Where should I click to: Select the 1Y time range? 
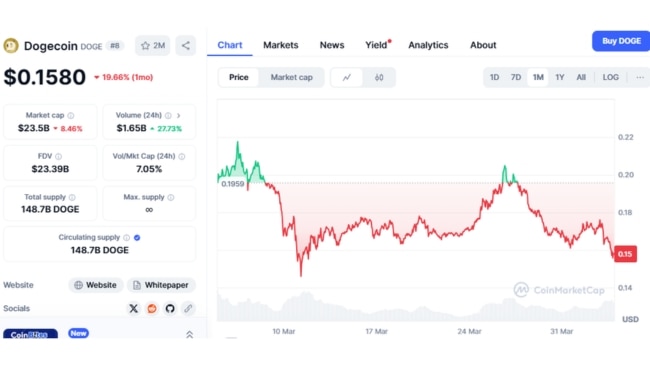tap(560, 78)
